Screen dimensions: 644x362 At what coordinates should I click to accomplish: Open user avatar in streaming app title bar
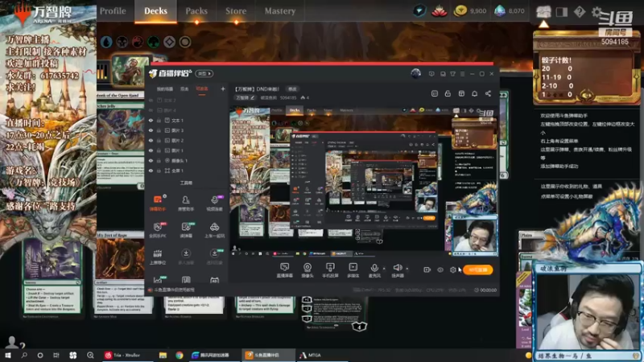(415, 73)
